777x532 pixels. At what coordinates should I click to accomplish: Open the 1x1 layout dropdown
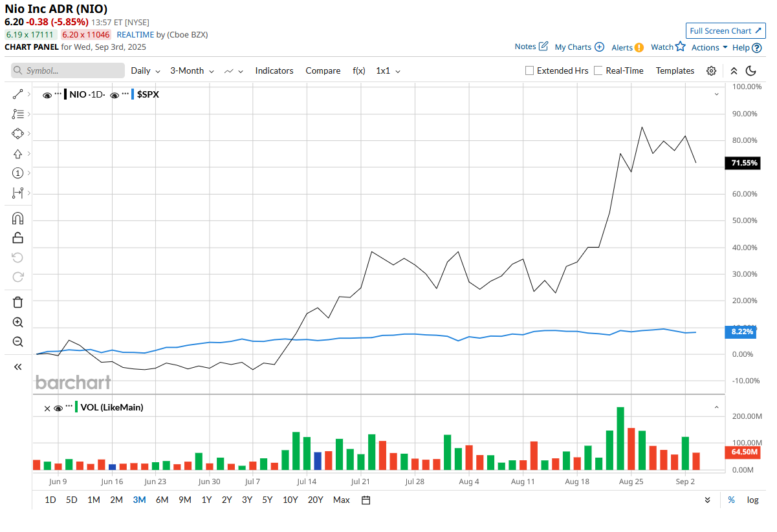tap(388, 71)
